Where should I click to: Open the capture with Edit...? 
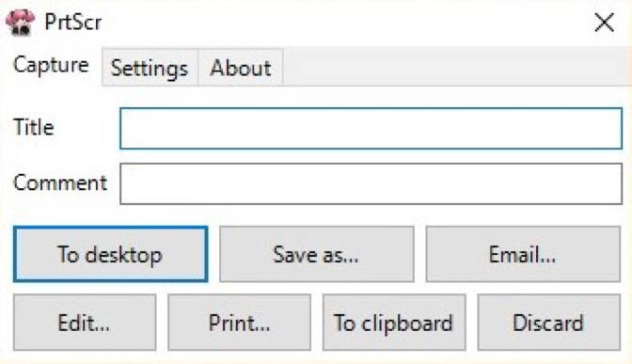[85, 323]
